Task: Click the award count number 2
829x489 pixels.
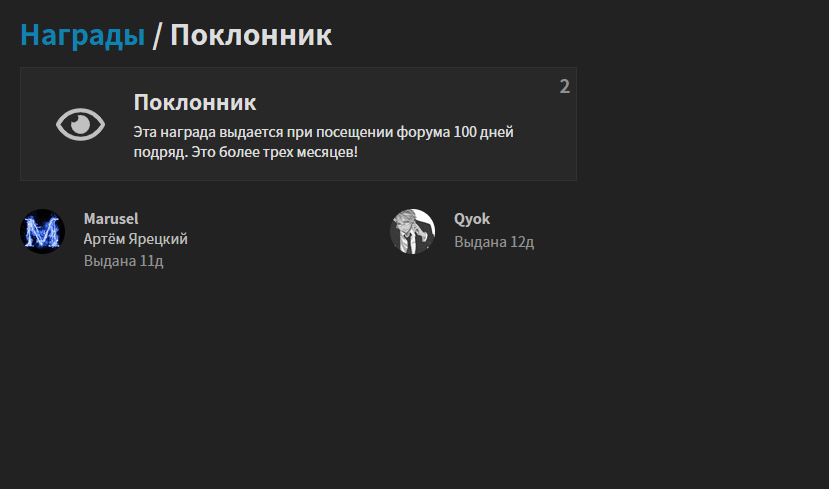Action: tap(565, 86)
